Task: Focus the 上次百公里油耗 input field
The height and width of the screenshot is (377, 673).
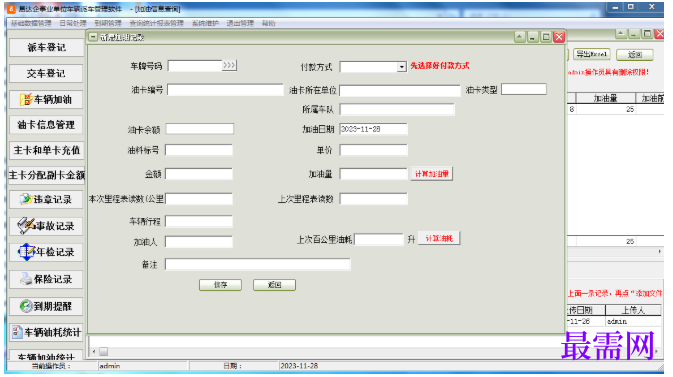Action: (379, 239)
